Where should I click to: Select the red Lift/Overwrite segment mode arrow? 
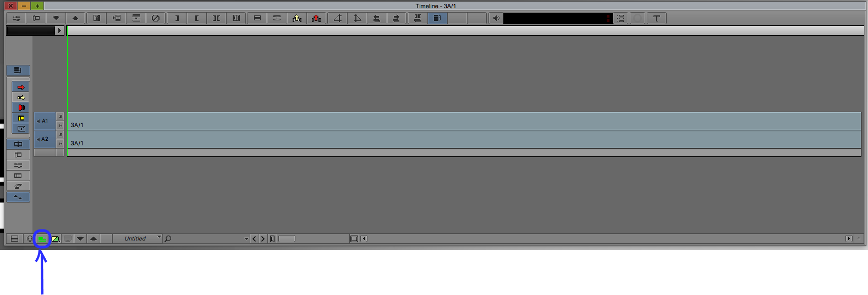coord(21,87)
